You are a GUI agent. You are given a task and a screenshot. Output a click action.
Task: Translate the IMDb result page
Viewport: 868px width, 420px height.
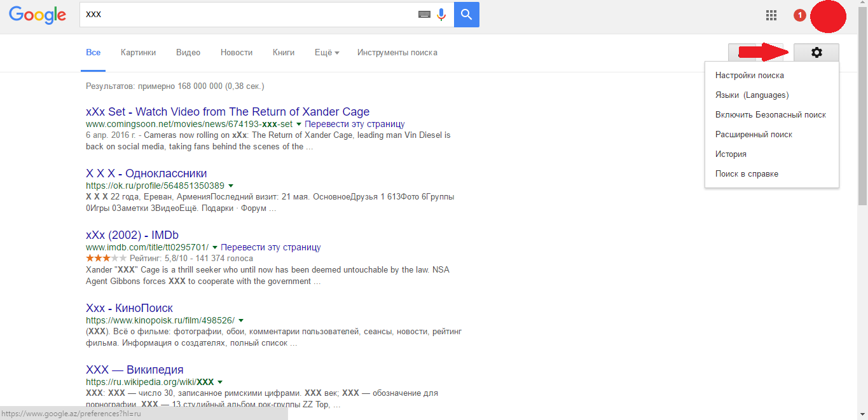click(271, 247)
